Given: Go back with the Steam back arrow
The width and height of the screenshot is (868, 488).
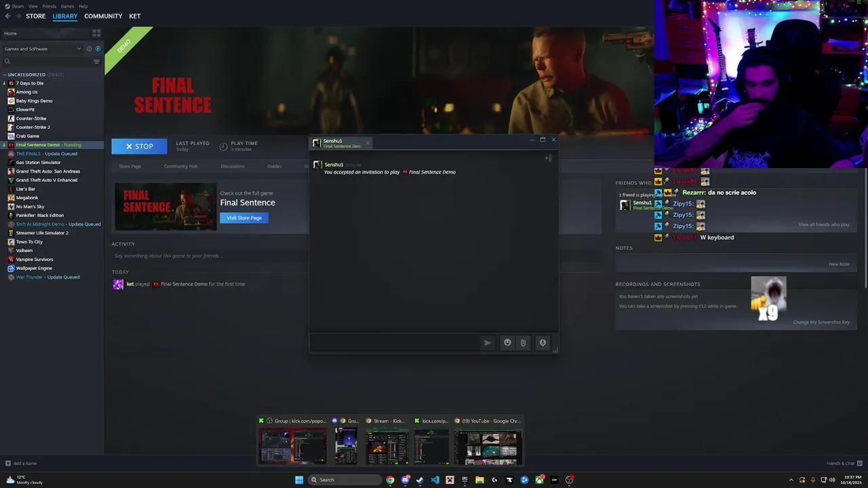Looking at the screenshot, I should coord(7,16).
